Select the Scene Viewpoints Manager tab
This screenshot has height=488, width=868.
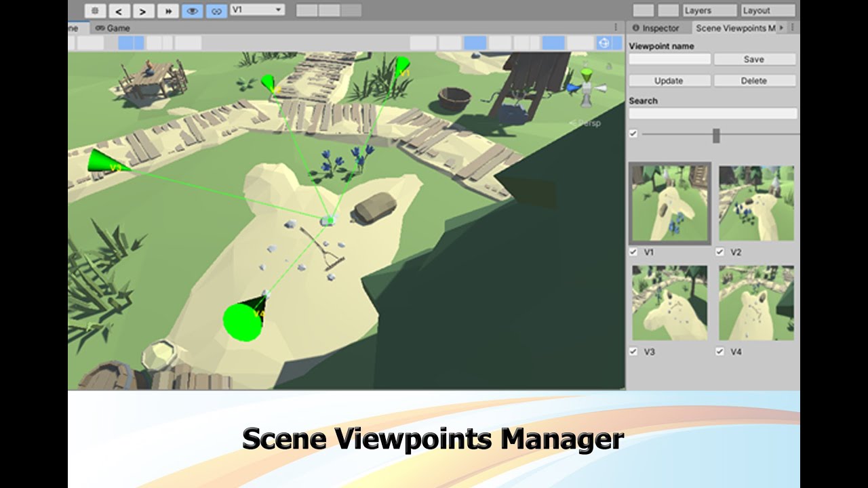click(x=735, y=28)
